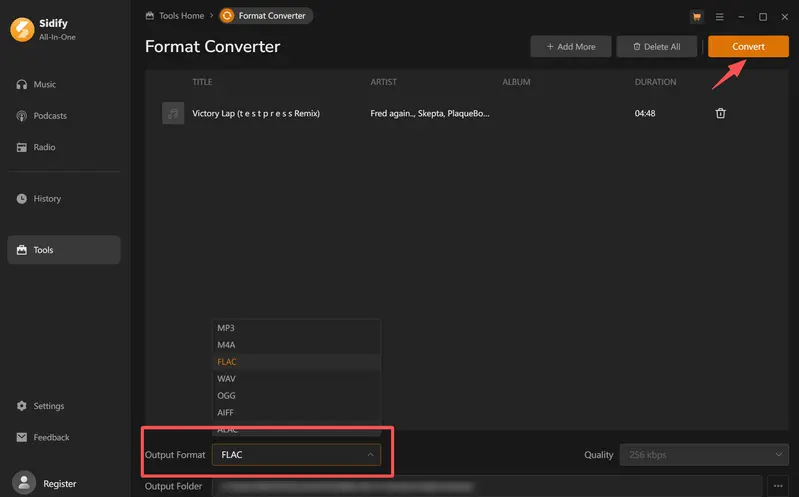Select the Victory Lap (t e s t p r e s s Remix) title
This screenshot has width=799, height=497.
(256, 113)
